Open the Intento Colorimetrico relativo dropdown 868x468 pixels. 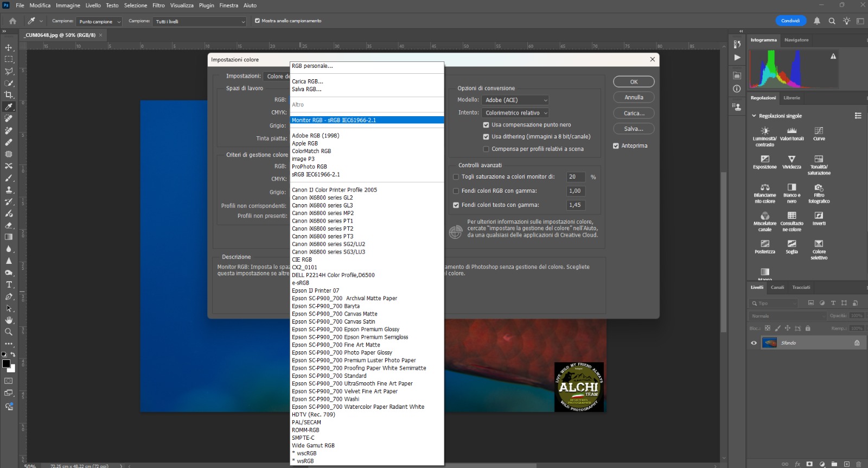(515, 113)
